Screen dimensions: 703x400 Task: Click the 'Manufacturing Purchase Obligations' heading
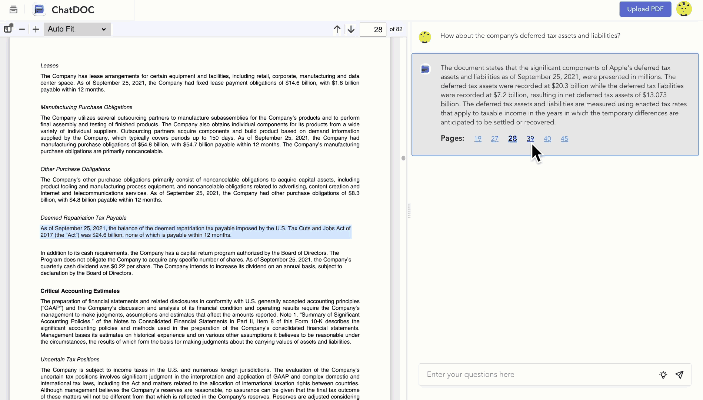[86, 107]
